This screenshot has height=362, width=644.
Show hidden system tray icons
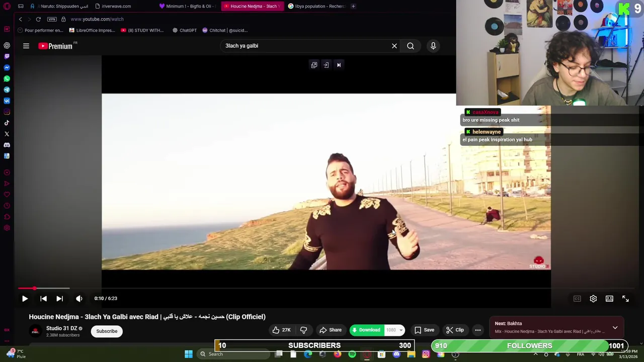pyautogui.click(x=535, y=354)
